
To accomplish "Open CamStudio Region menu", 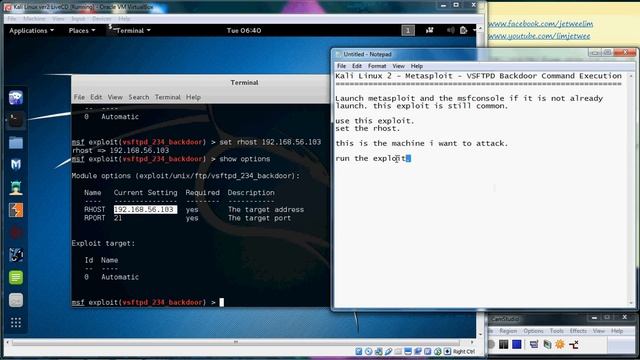I will (508, 331).
